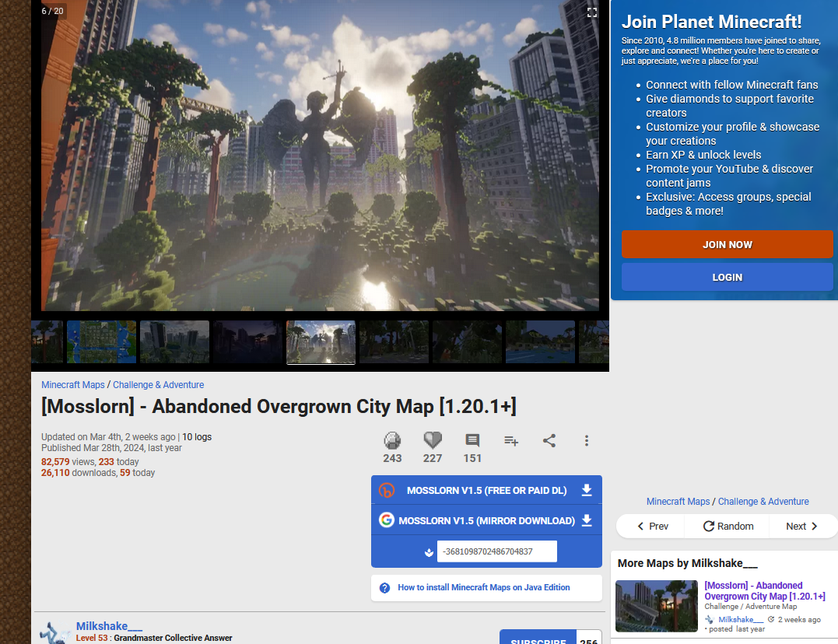Click the Join Planet Minecraft! heading
The image size is (838, 644).
coord(711,22)
